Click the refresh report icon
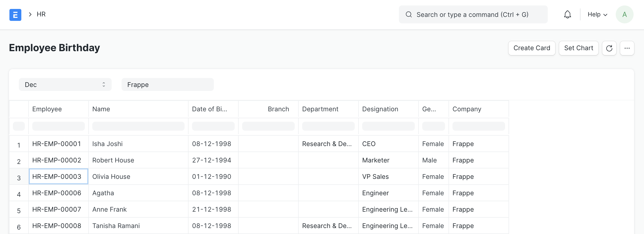 [x=609, y=48]
